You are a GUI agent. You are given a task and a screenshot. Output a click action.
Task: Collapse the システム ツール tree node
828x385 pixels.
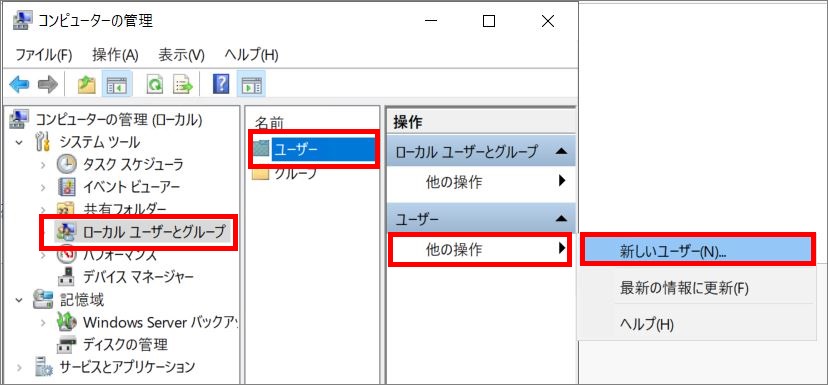[20, 143]
